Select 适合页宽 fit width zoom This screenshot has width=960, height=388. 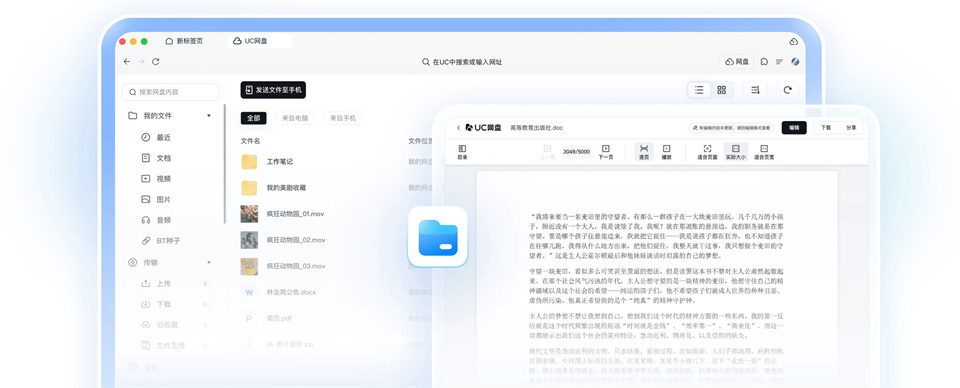(764, 152)
